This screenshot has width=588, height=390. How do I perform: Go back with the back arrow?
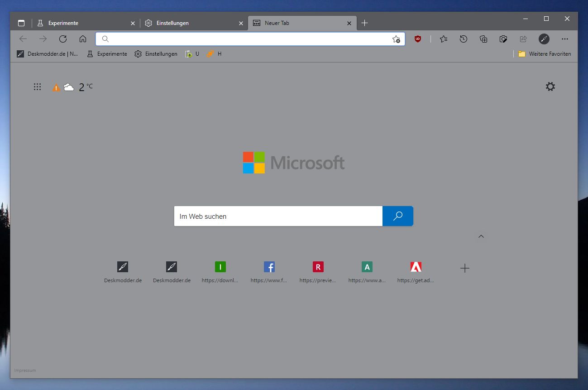[23, 39]
